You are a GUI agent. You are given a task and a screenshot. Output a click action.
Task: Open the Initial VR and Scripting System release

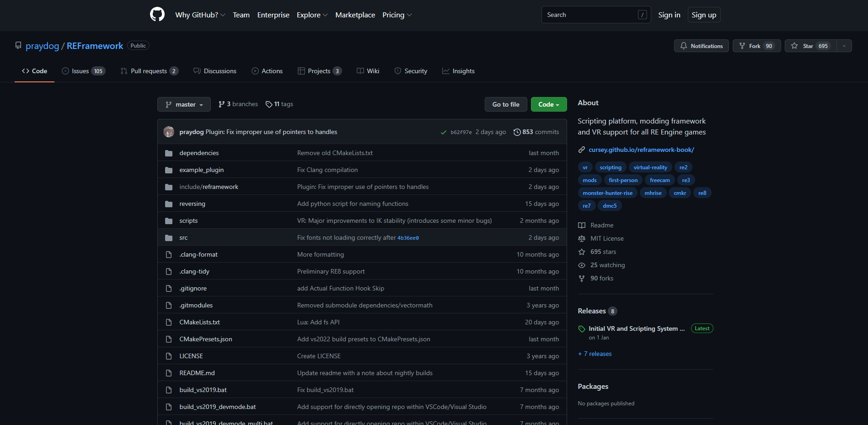click(637, 328)
